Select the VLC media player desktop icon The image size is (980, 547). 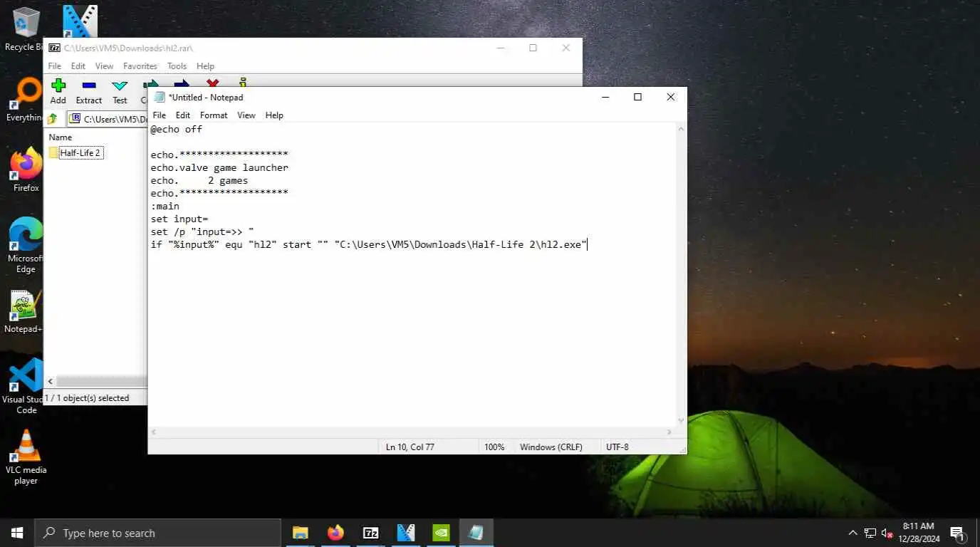click(26, 457)
